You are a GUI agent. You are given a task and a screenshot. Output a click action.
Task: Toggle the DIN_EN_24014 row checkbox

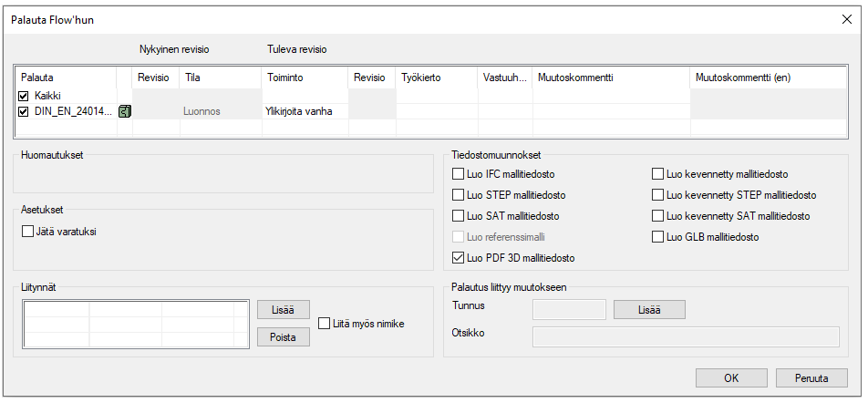tap(24, 111)
